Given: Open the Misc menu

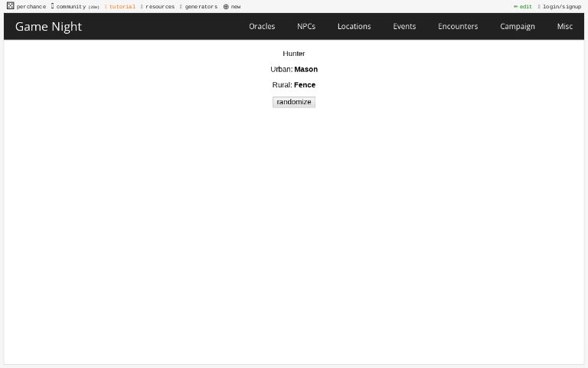Looking at the screenshot, I should click(x=564, y=26).
